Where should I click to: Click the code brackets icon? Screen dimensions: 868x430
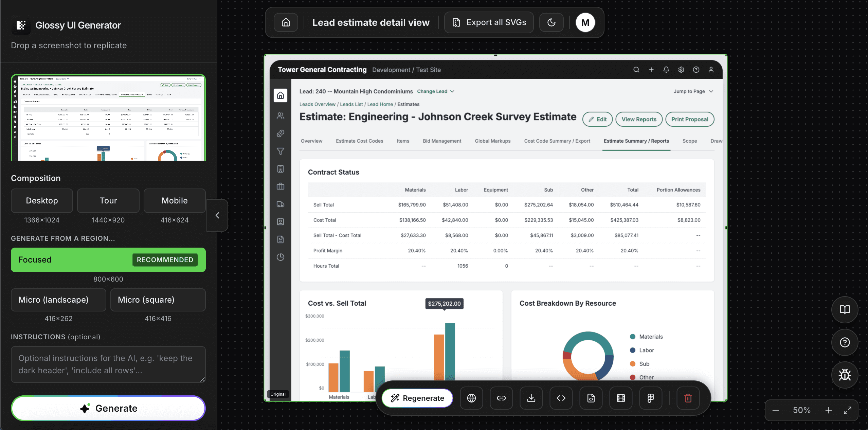pyautogui.click(x=561, y=398)
